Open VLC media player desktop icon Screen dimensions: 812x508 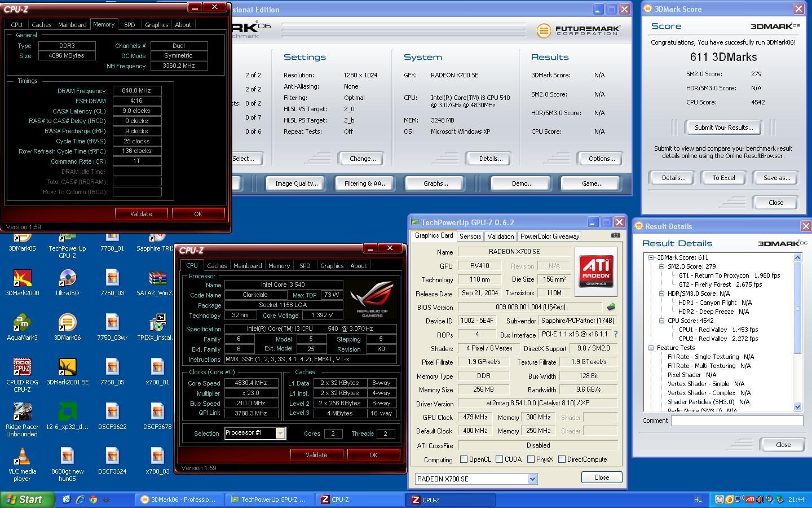click(x=22, y=464)
